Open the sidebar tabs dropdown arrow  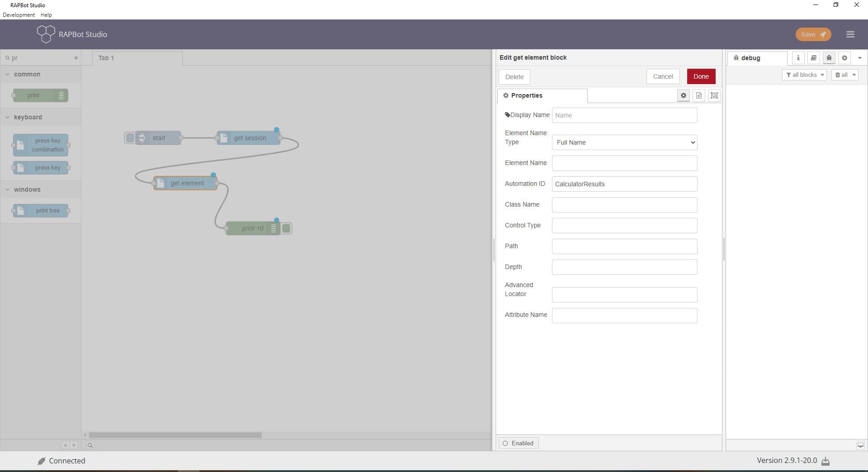(x=859, y=58)
